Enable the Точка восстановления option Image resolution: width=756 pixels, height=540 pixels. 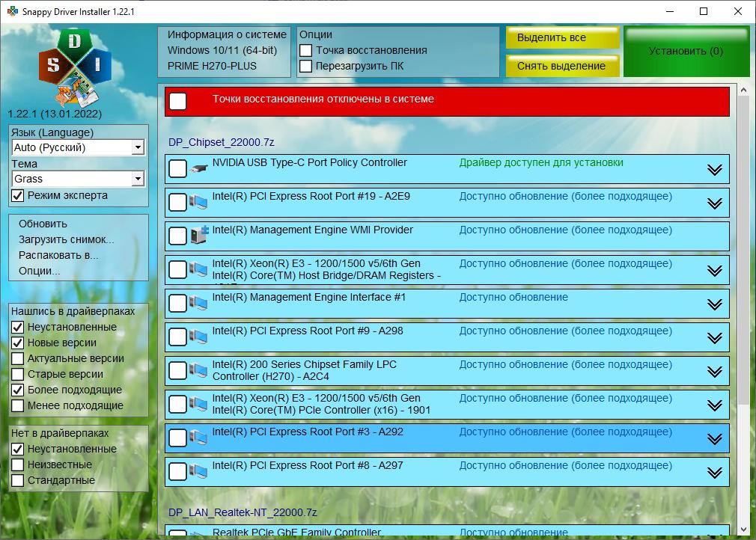tap(305, 51)
